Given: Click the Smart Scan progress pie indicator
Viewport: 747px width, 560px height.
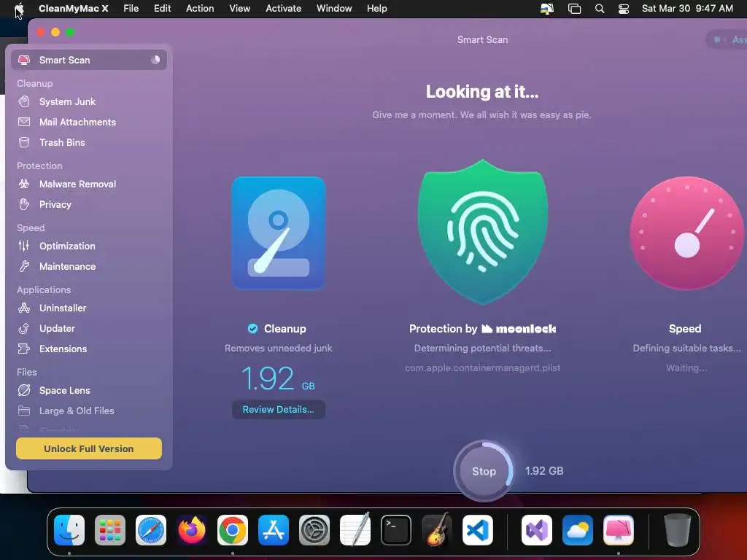Looking at the screenshot, I should 155,60.
